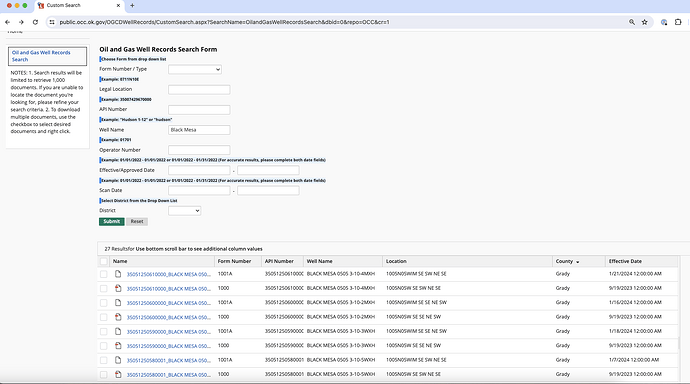Click the document icon of the first result row
The height and width of the screenshot is (384, 690).
pyautogui.click(x=118, y=274)
